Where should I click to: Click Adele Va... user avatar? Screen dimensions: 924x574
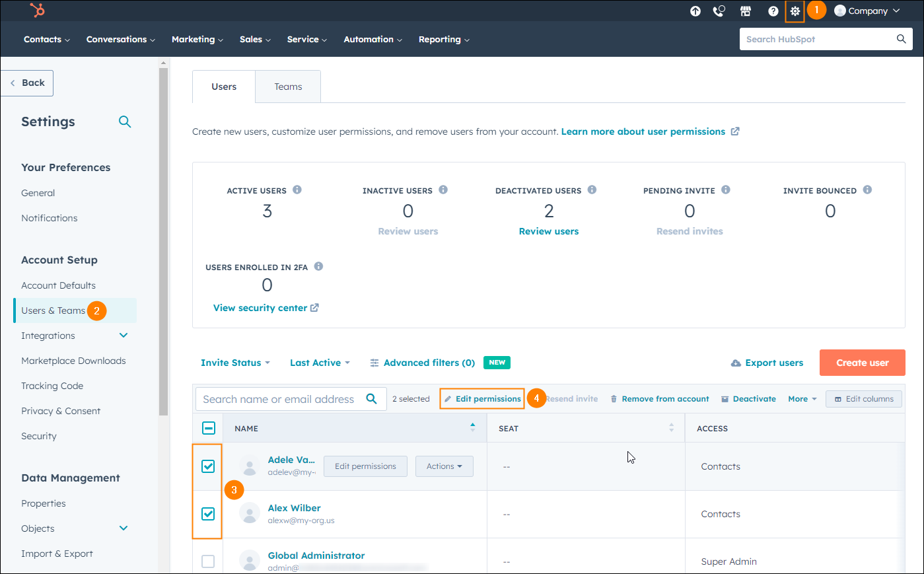[250, 466]
